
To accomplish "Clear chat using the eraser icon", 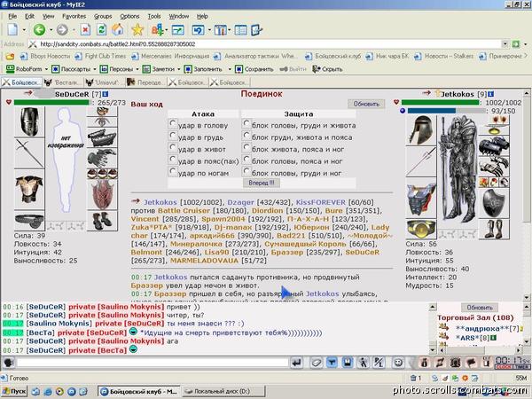I will [x=317, y=363].
